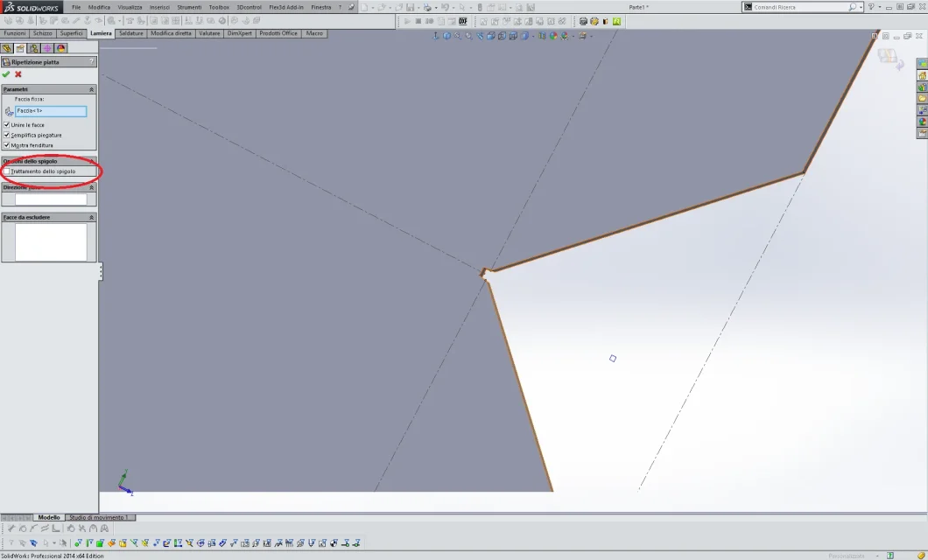
Task: Open the FeatureManager design tree tab icon
Action: [7, 48]
